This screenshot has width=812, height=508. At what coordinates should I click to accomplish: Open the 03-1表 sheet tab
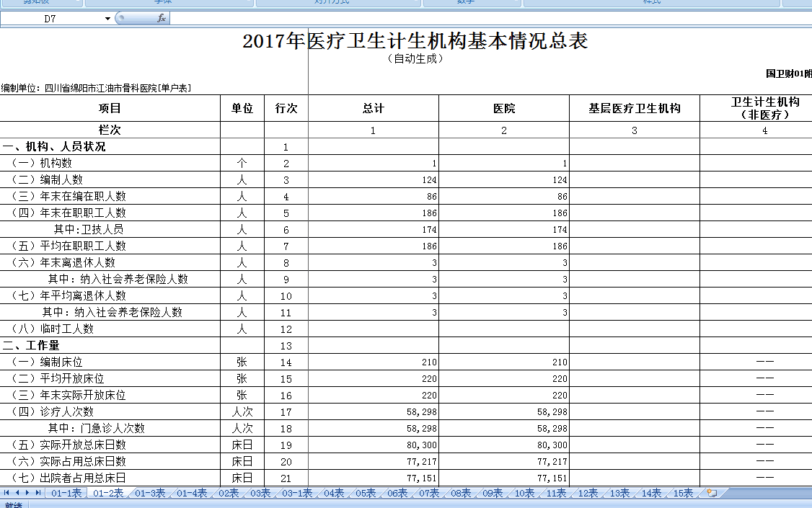tap(297, 493)
